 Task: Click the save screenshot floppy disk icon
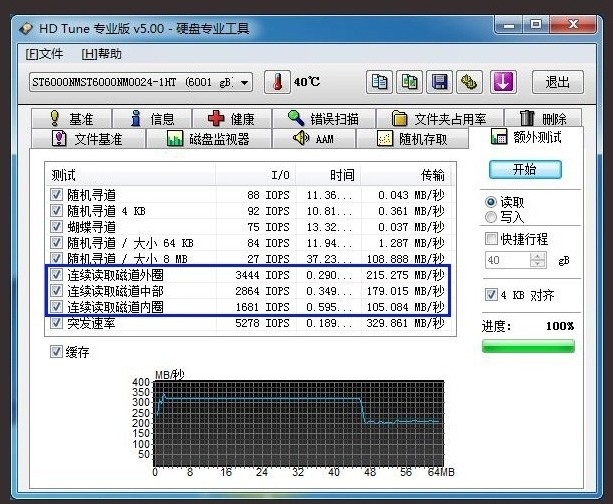pyautogui.click(x=439, y=82)
